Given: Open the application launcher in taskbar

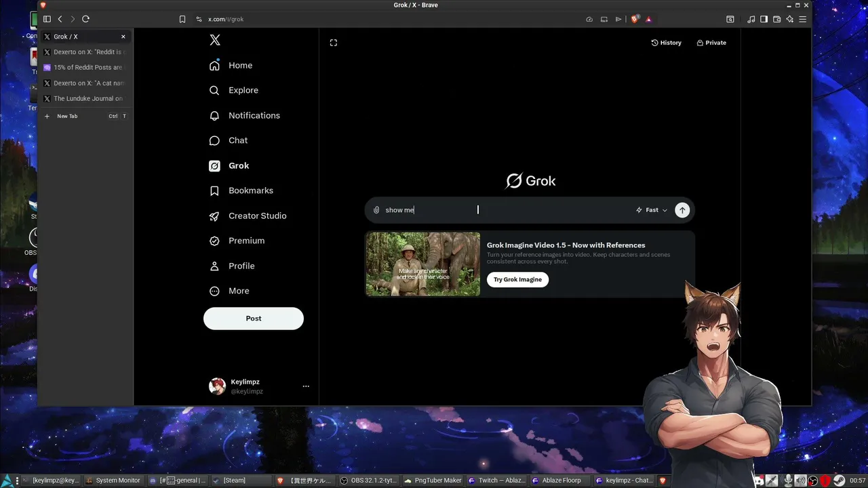Looking at the screenshot, I should click(x=7, y=481).
